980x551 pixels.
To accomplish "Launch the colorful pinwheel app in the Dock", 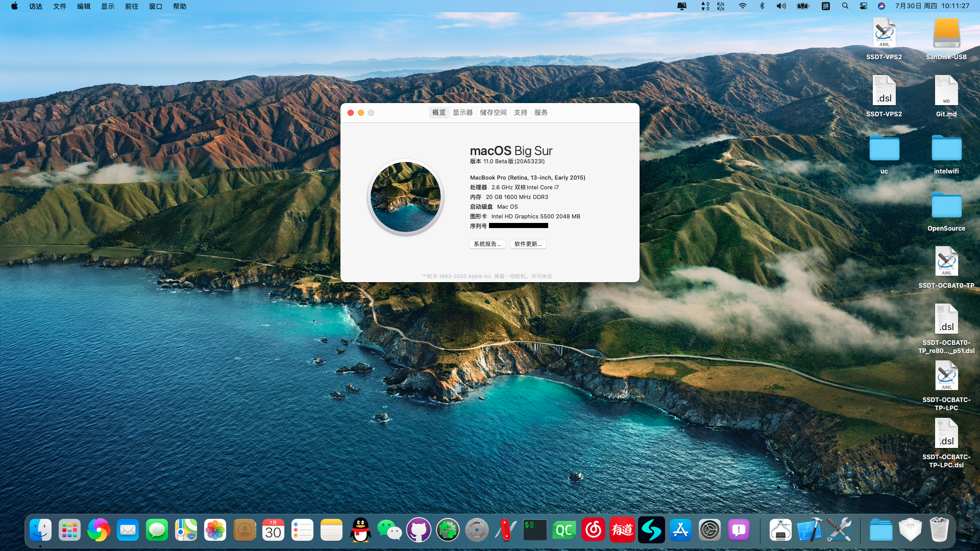I will pyautogui.click(x=99, y=530).
